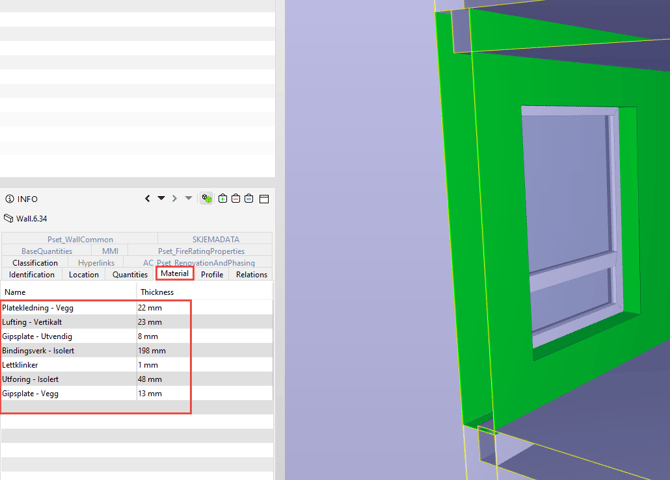Click the add-to-selection basket icon
Screen dimensions: 670x480
point(222,198)
